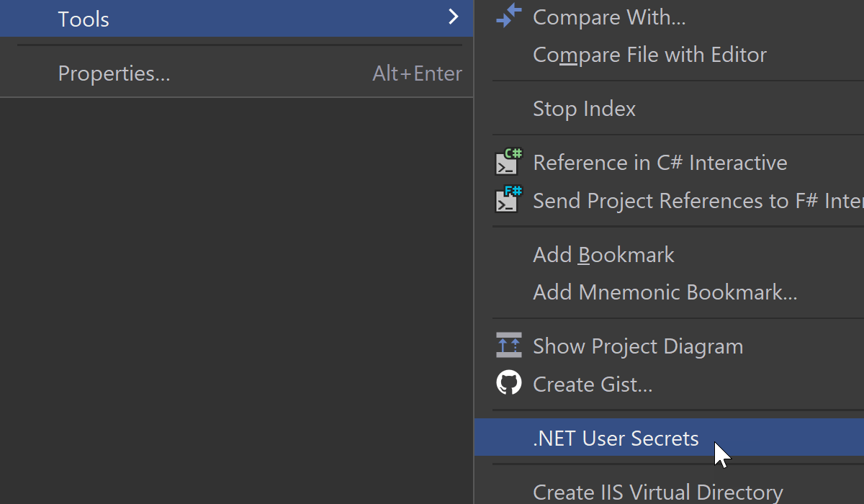
Task: Choose Create Gist...
Action: point(593,384)
